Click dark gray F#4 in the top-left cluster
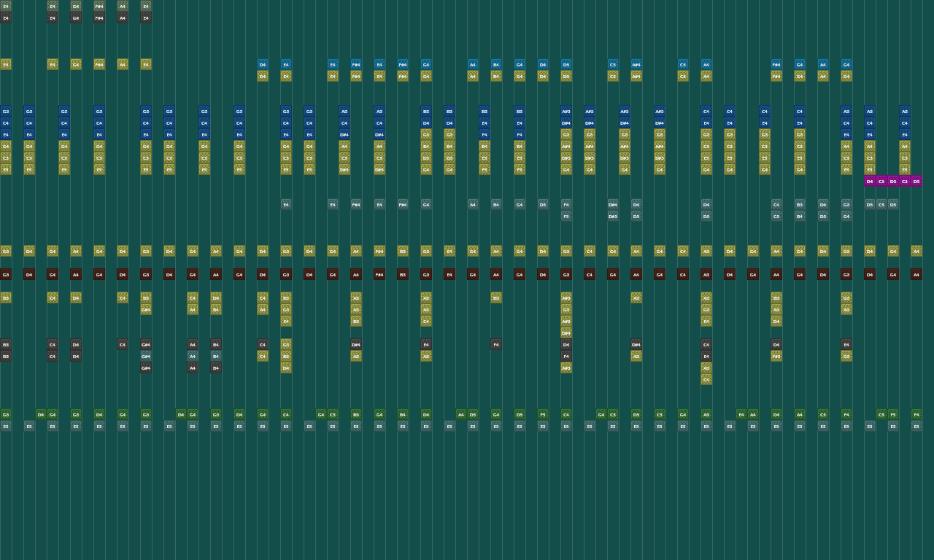The image size is (934, 560). 99,17
